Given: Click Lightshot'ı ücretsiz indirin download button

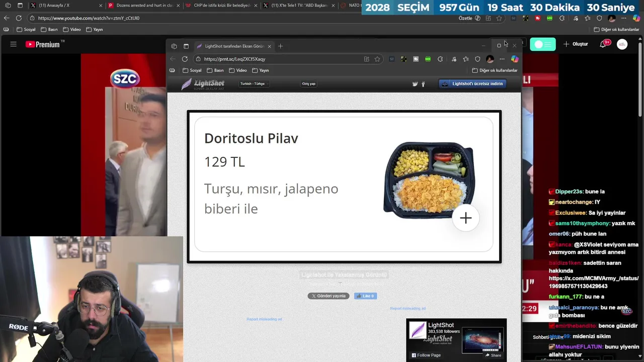Looking at the screenshot, I should (472, 83).
